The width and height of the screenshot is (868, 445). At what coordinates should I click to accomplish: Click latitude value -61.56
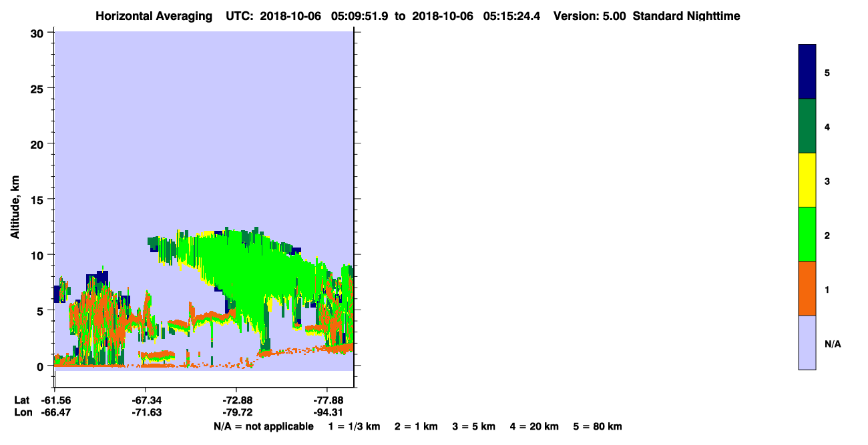(x=55, y=400)
